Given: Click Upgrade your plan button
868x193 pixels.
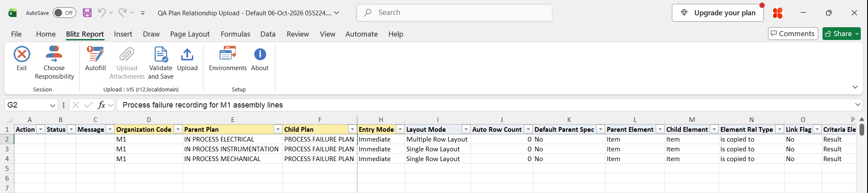Looking at the screenshot, I should tap(718, 13).
